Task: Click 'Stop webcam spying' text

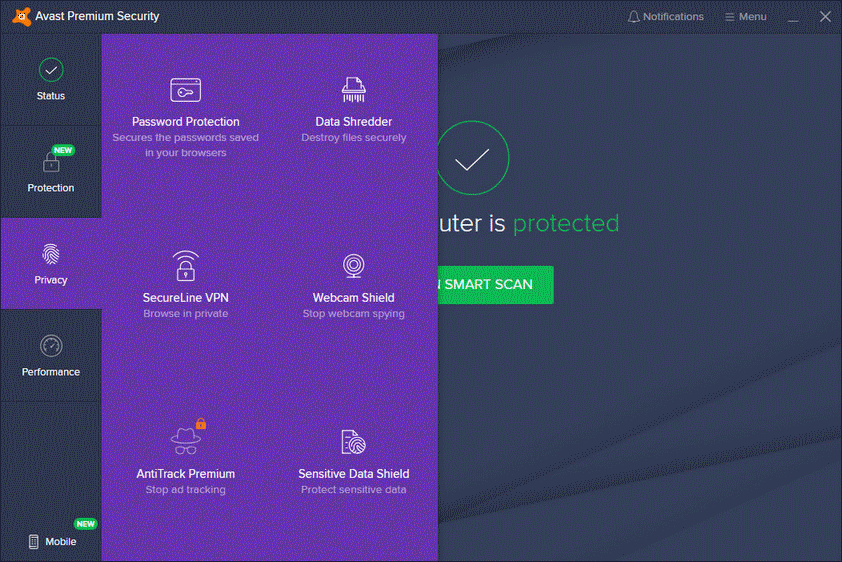Action: coord(354,313)
